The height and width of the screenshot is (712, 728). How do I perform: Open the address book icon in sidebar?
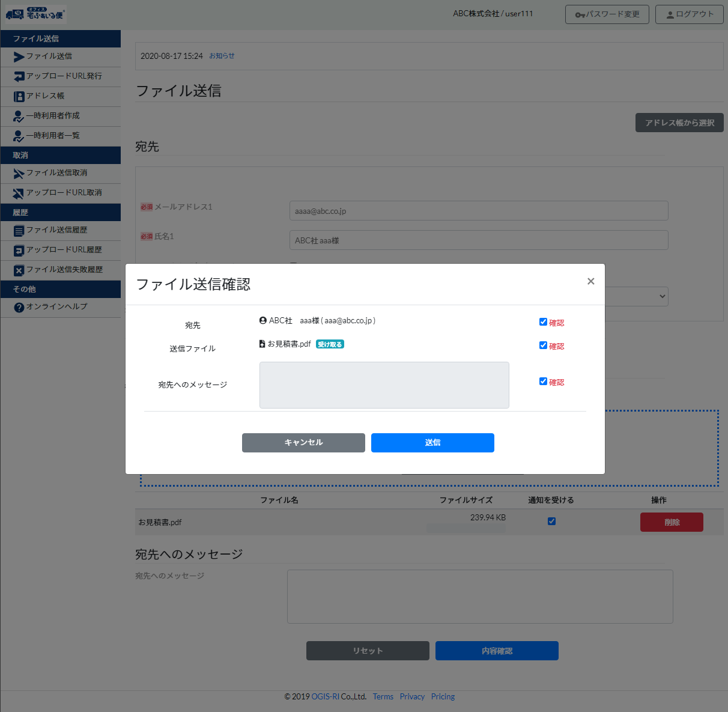(19, 96)
